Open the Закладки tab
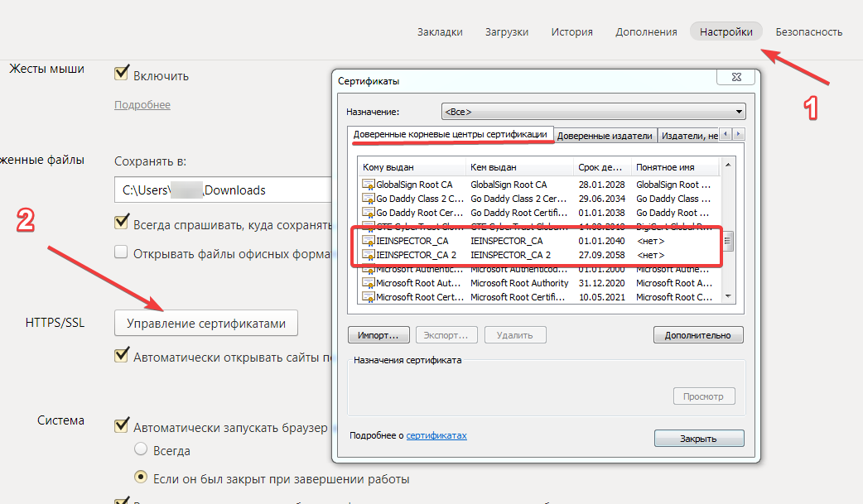Image resolution: width=863 pixels, height=504 pixels. [440, 32]
